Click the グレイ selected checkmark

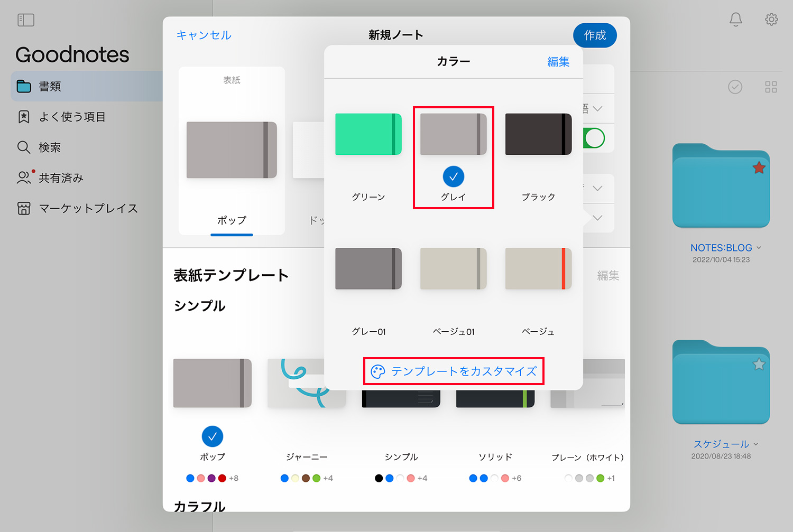point(454,176)
